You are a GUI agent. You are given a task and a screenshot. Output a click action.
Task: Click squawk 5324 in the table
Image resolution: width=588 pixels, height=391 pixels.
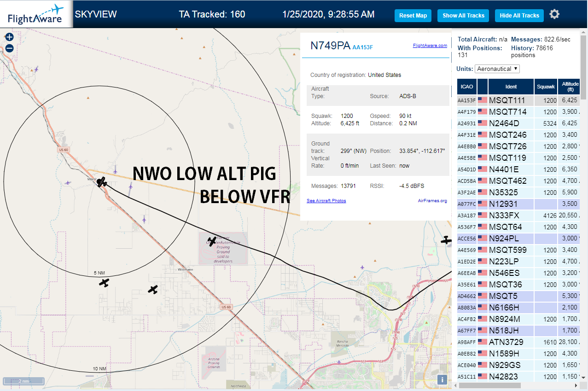[550, 123]
